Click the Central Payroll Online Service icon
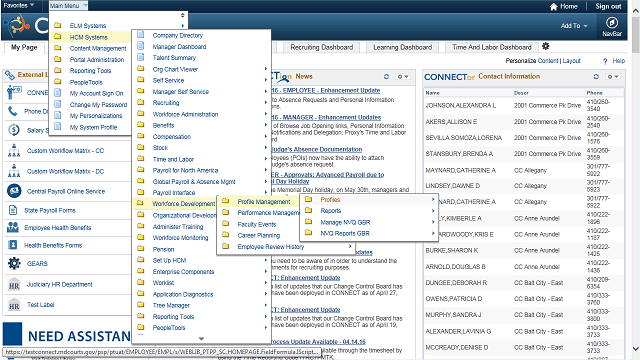 pyautogui.click(x=14, y=191)
